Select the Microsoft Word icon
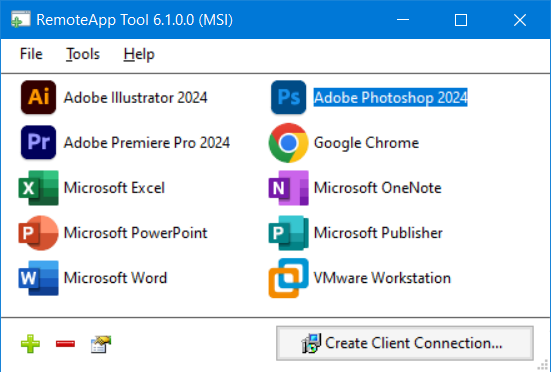Screen dimensions: 551x372 point(38,278)
